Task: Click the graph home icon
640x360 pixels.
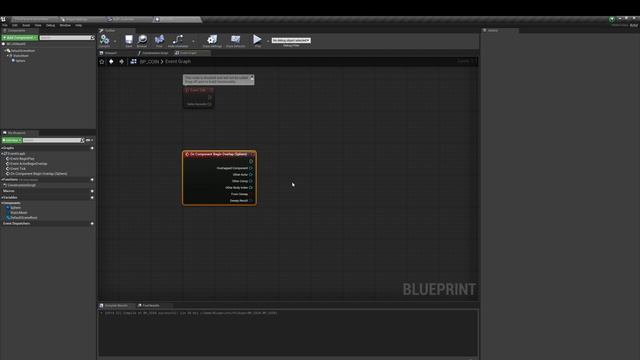Action: [x=102, y=62]
